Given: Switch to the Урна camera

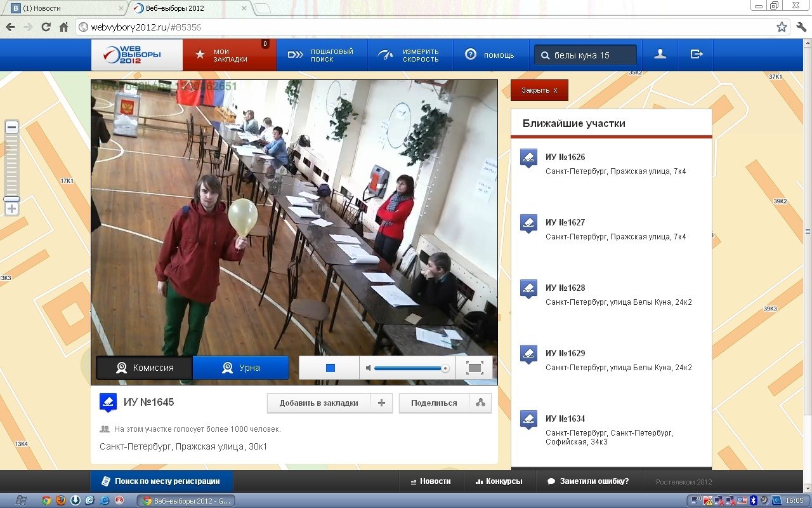Looking at the screenshot, I should (240, 368).
